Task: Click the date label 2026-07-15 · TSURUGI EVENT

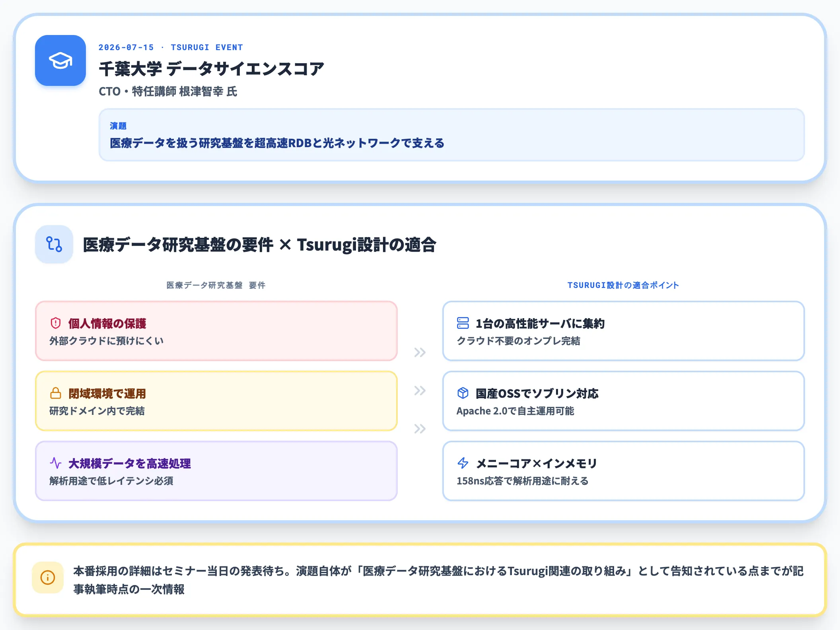Action: tap(171, 47)
